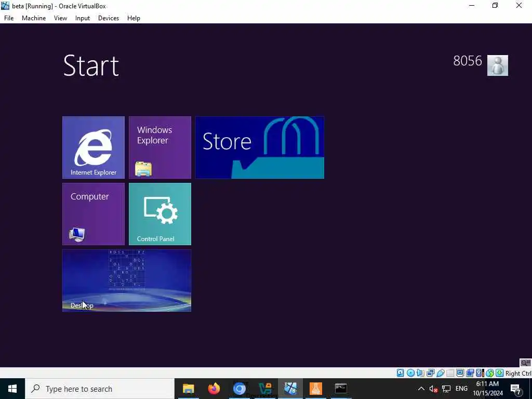Launch the Store tile

pyautogui.click(x=260, y=147)
